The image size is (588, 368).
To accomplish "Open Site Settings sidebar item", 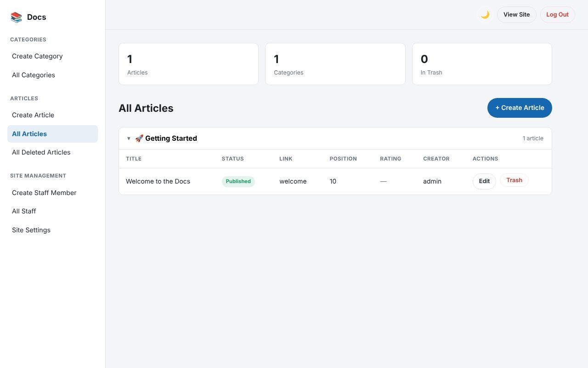I will tap(52, 230).
